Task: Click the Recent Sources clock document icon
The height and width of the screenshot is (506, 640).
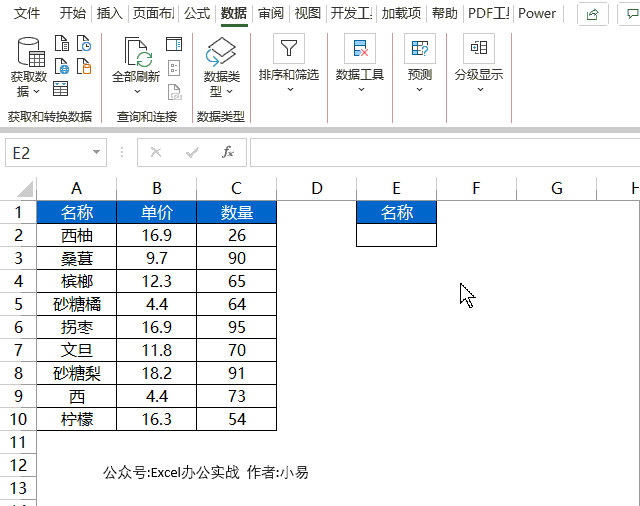Action: tap(84, 43)
